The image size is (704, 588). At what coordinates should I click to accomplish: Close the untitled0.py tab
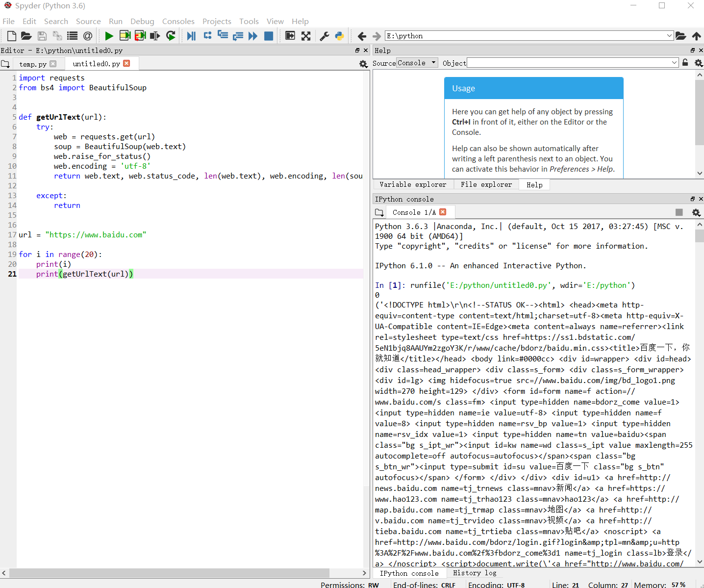[126, 63]
